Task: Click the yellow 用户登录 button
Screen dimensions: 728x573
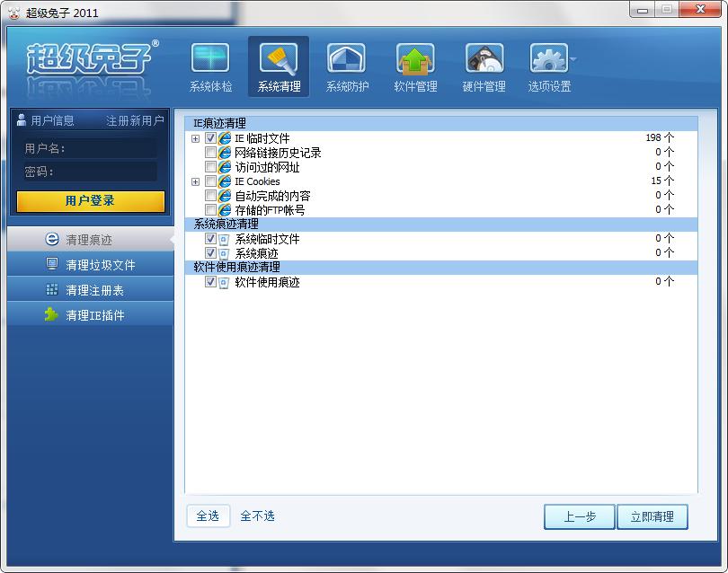Action: coord(91,201)
